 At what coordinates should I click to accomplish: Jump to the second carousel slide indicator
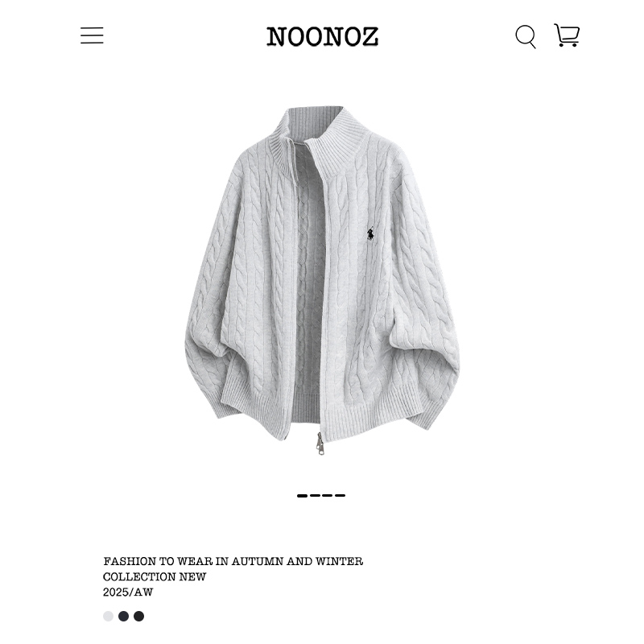[315, 496]
